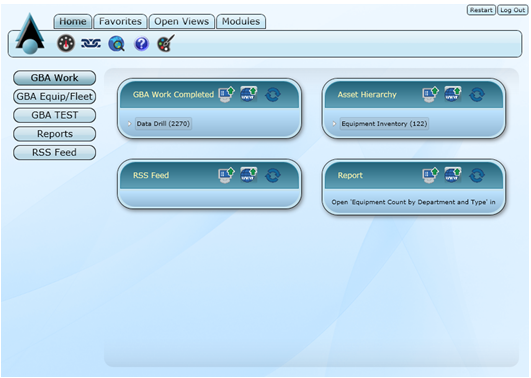Expand the Equipment Inventory (122) arrow

[334, 124]
